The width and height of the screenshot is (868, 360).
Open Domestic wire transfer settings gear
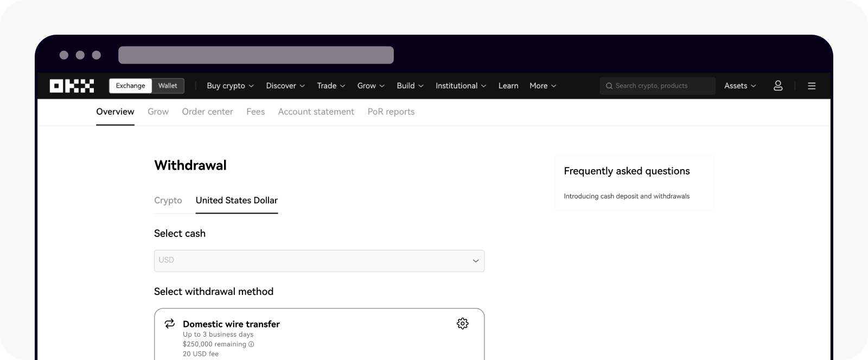coord(462,324)
